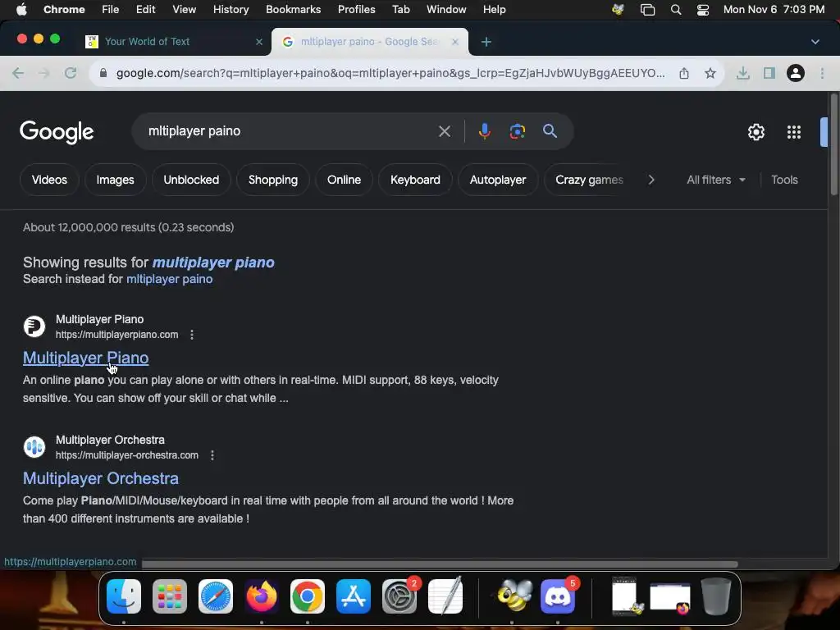Open Firefox from the dock
This screenshot has width=840, height=630.
point(262,596)
